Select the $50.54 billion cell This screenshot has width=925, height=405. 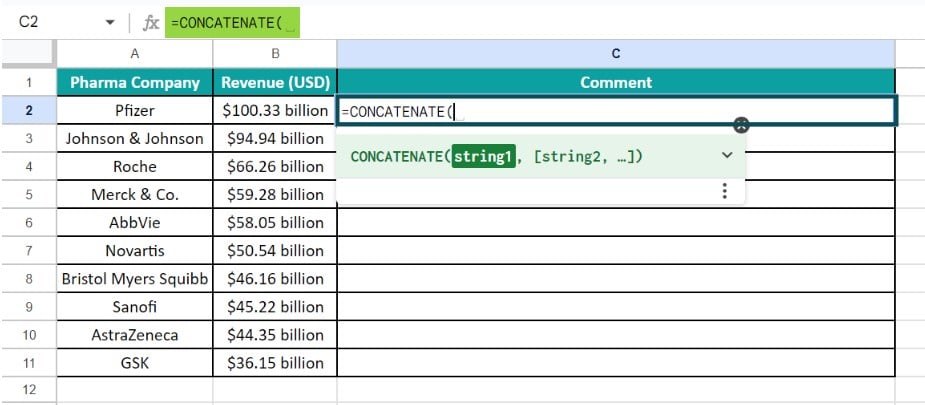click(x=275, y=251)
